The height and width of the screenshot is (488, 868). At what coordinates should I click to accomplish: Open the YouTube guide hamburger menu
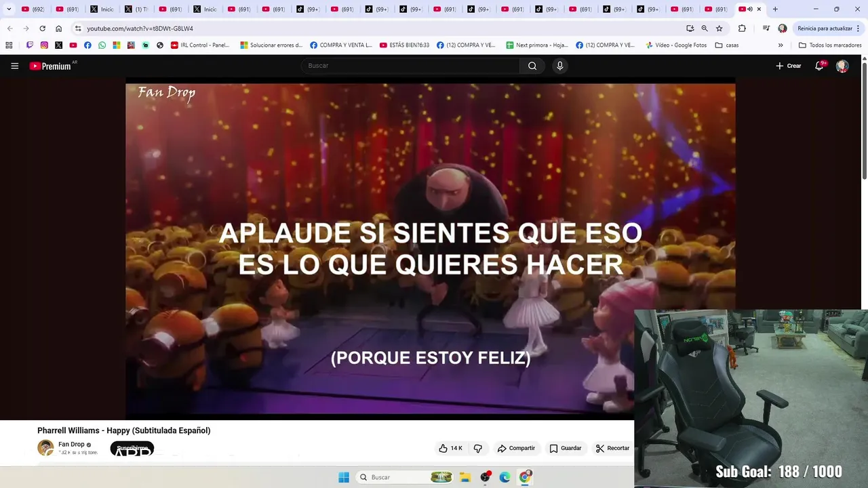[x=15, y=66]
